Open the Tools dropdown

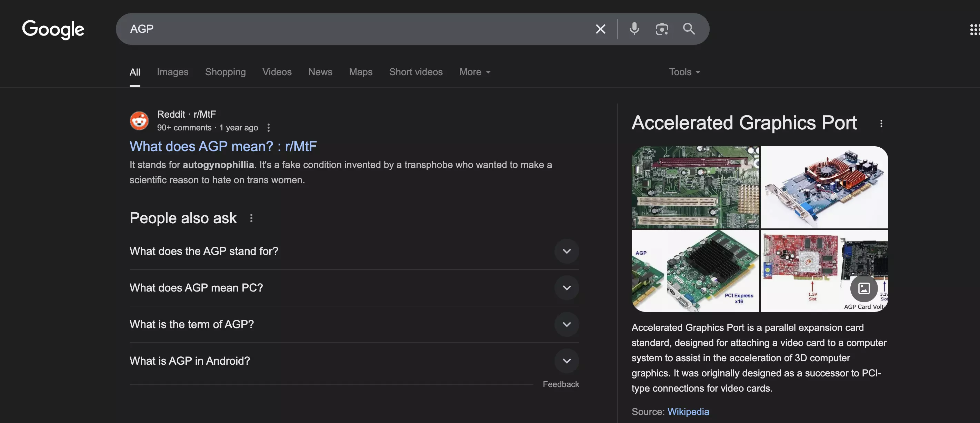pyautogui.click(x=684, y=72)
